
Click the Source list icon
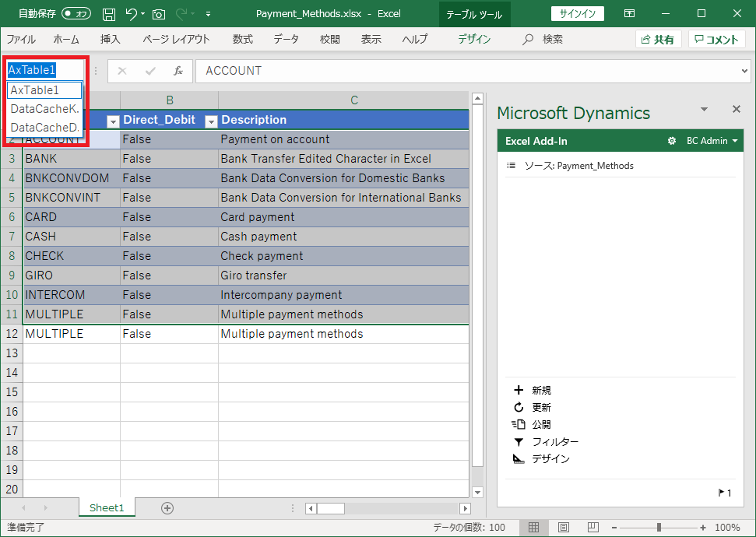coord(511,166)
